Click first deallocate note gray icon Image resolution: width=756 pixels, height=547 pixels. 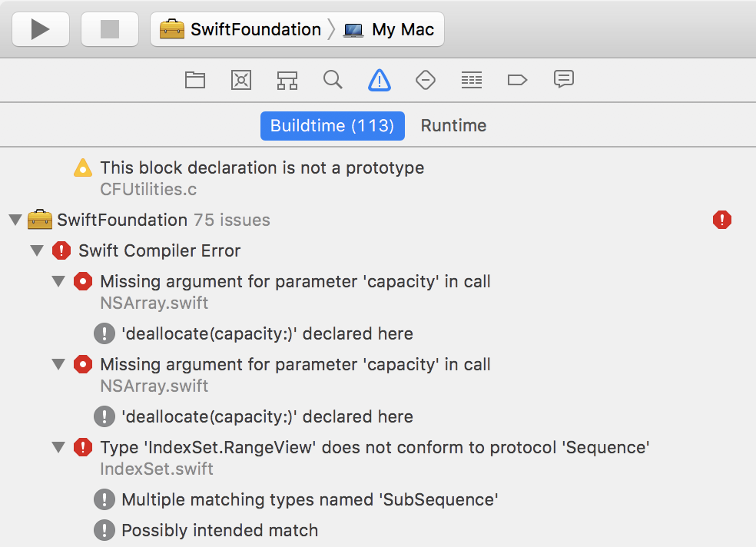coord(104,333)
